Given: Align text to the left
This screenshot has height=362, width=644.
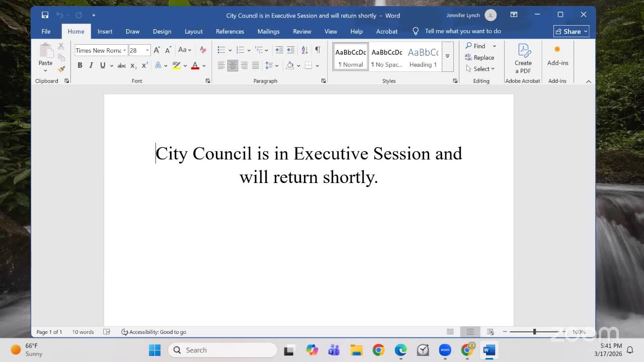Looking at the screenshot, I should pos(221,65).
